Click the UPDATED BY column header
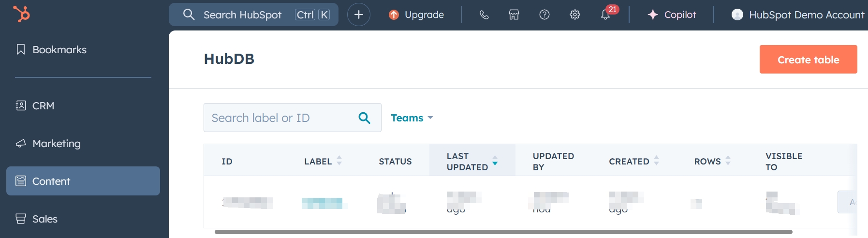This screenshot has height=238, width=868. pos(553,161)
